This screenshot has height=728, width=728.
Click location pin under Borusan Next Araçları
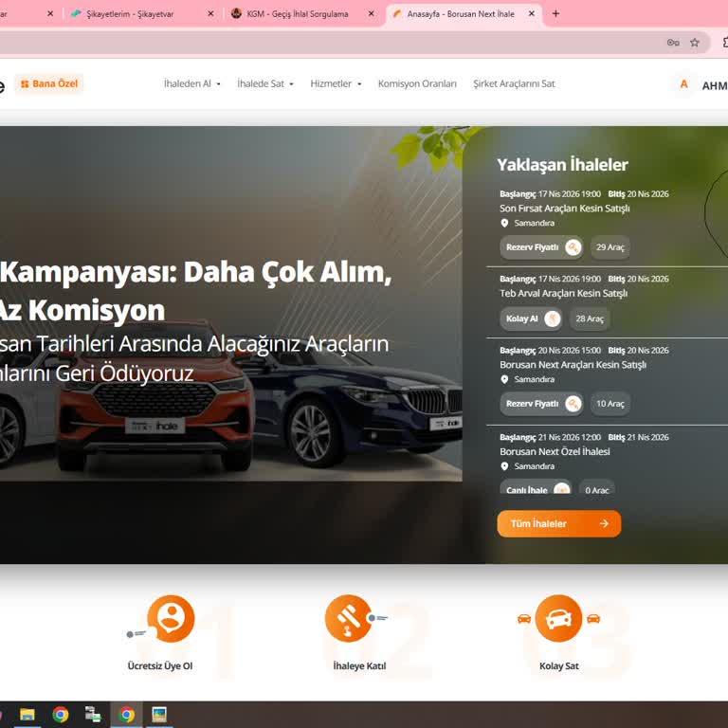pos(504,380)
